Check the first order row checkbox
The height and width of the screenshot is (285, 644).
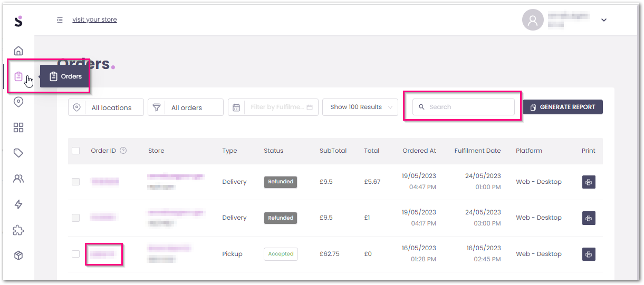click(76, 182)
